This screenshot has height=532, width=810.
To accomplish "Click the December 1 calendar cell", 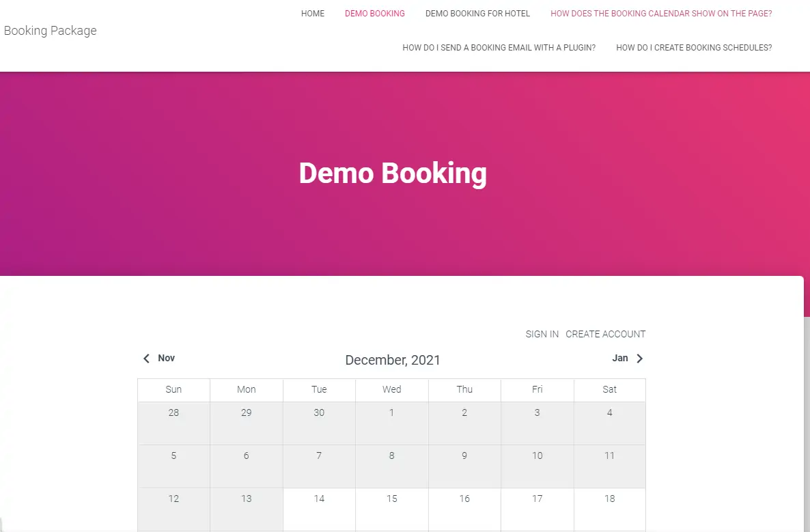I will [392, 423].
